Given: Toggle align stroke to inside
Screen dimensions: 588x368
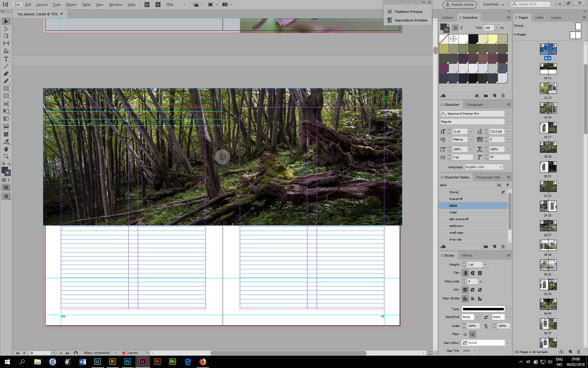Looking at the screenshot, I should [473, 299].
